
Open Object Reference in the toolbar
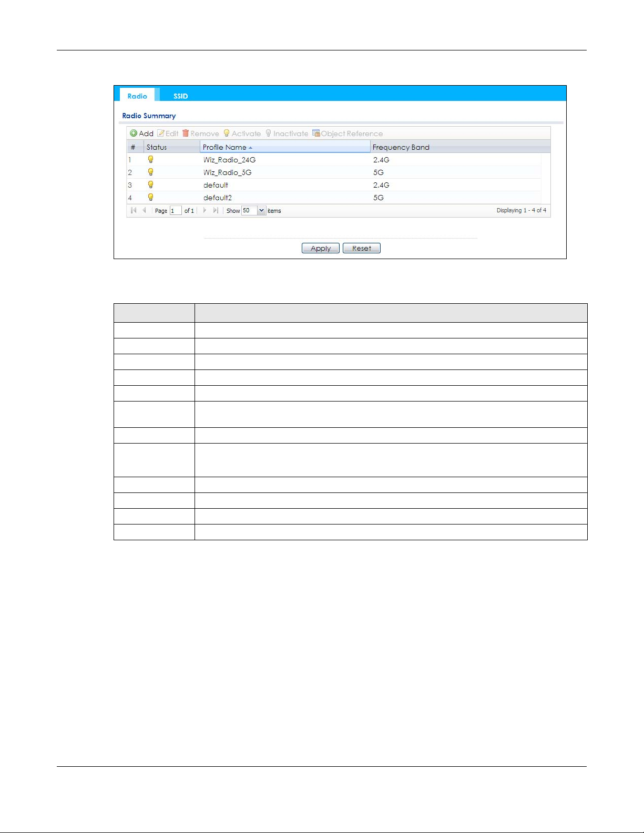tap(347, 133)
